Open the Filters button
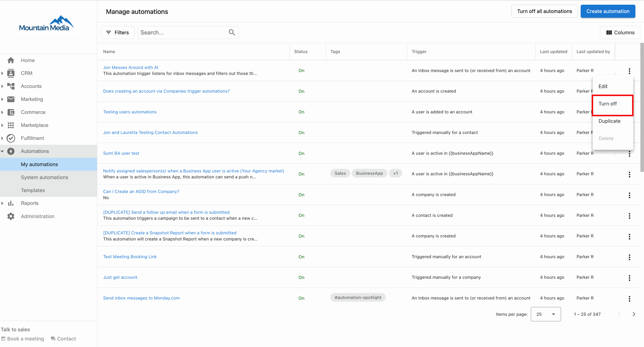This screenshot has width=644, height=347. [118, 32]
